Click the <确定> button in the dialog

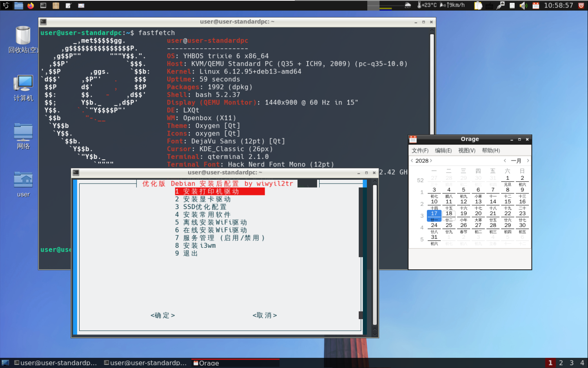[163, 315]
